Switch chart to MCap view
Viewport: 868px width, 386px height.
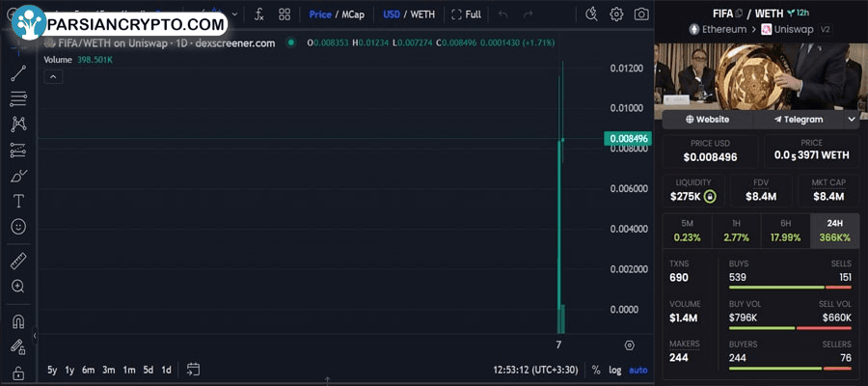coord(353,14)
